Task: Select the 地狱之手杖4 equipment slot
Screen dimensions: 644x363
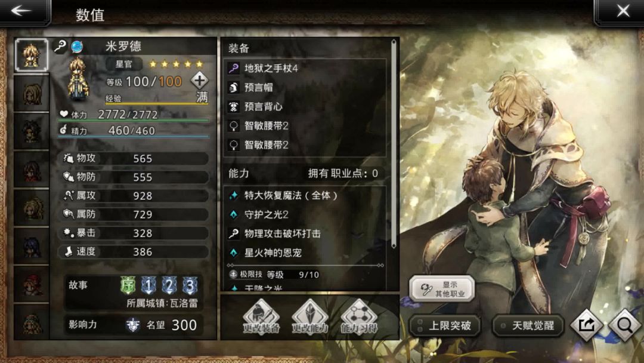Action: (x=305, y=68)
